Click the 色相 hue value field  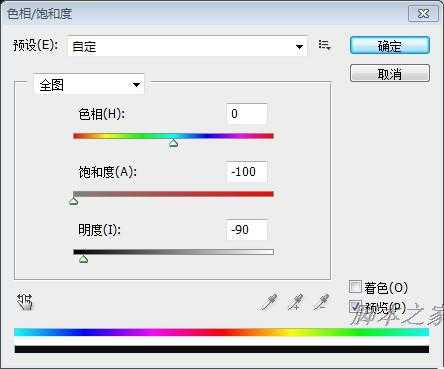(247, 114)
